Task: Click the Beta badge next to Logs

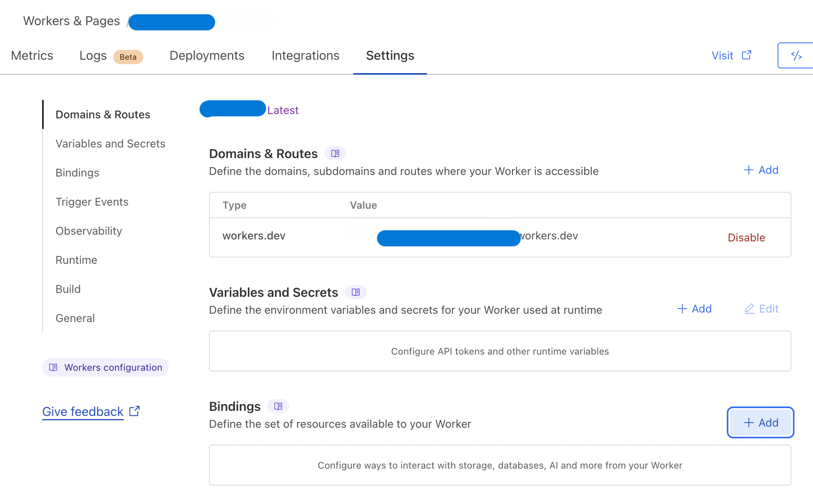Action: point(128,57)
